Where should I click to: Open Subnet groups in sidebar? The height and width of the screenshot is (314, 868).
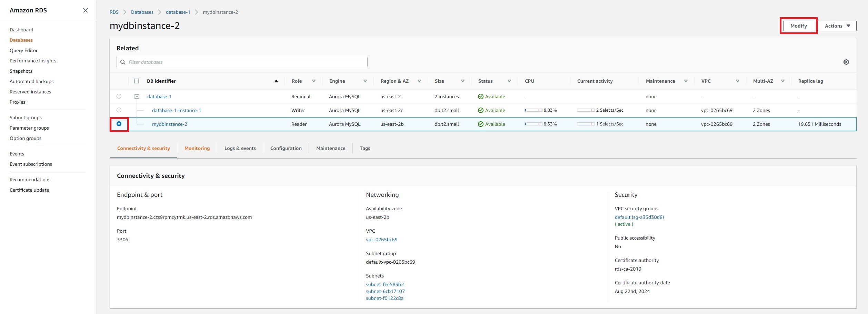tap(26, 118)
